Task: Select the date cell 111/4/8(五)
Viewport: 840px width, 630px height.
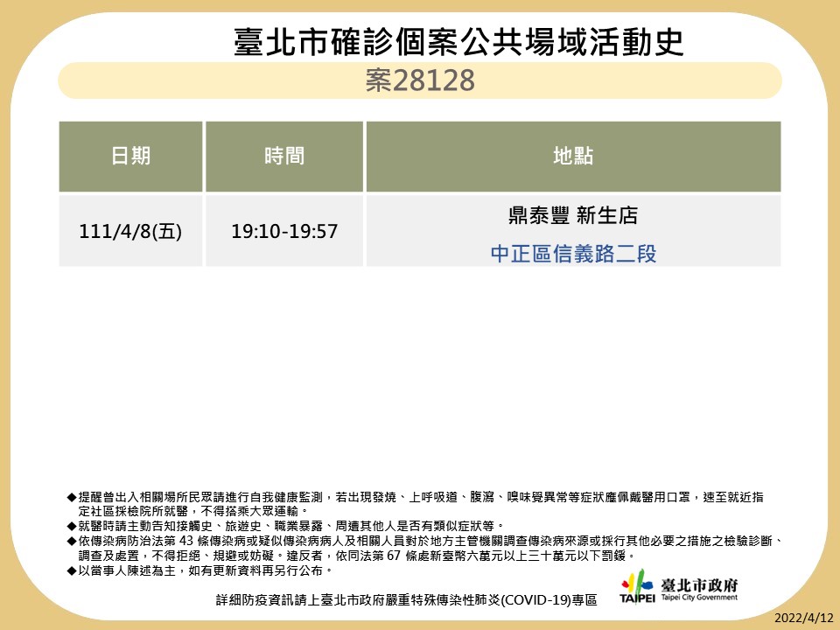Action: click(x=130, y=231)
